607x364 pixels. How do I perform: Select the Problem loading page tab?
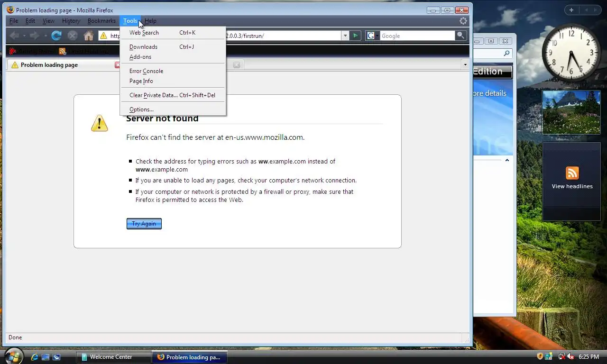(x=64, y=65)
